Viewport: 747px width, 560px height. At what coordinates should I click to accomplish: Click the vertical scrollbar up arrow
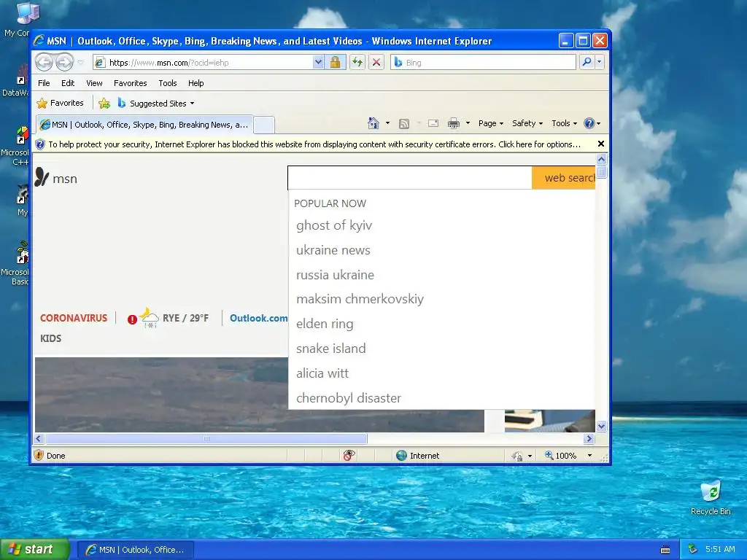click(x=601, y=160)
